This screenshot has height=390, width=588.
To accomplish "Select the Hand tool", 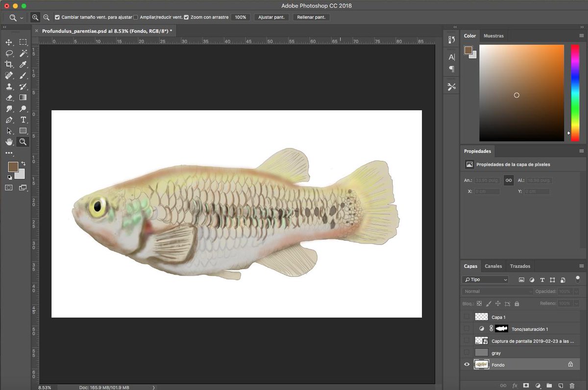I will (9, 142).
